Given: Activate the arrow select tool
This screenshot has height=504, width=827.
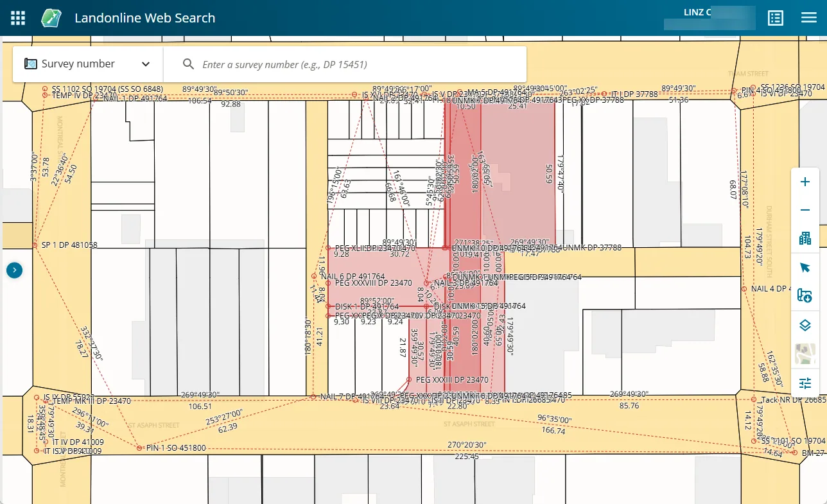Looking at the screenshot, I should coord(805,267).
